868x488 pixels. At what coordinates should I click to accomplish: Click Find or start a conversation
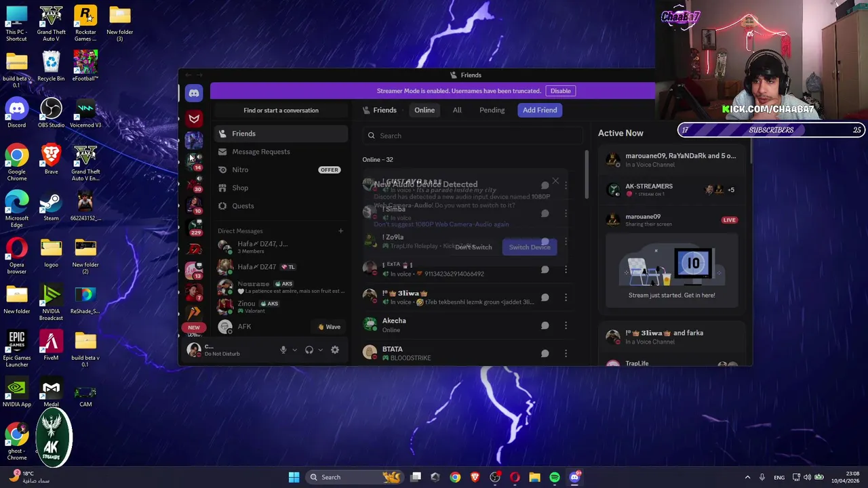click(281, 110)
